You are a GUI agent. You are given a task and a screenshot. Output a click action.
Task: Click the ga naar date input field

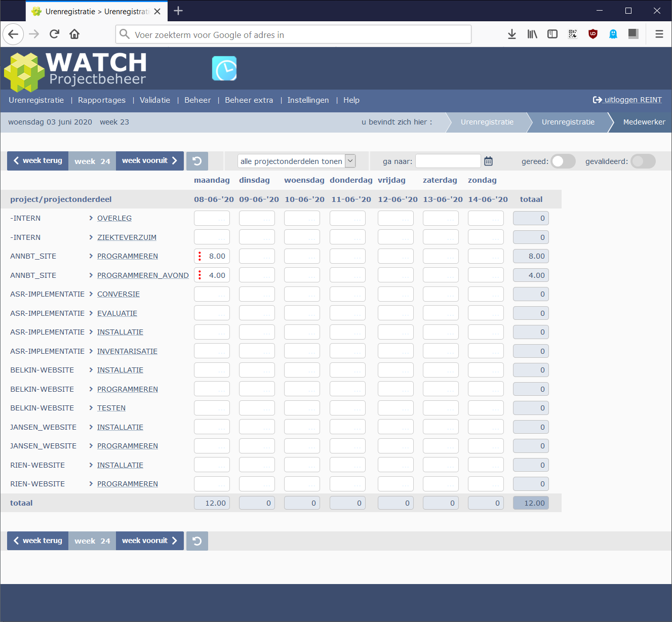tap(448, 161)
